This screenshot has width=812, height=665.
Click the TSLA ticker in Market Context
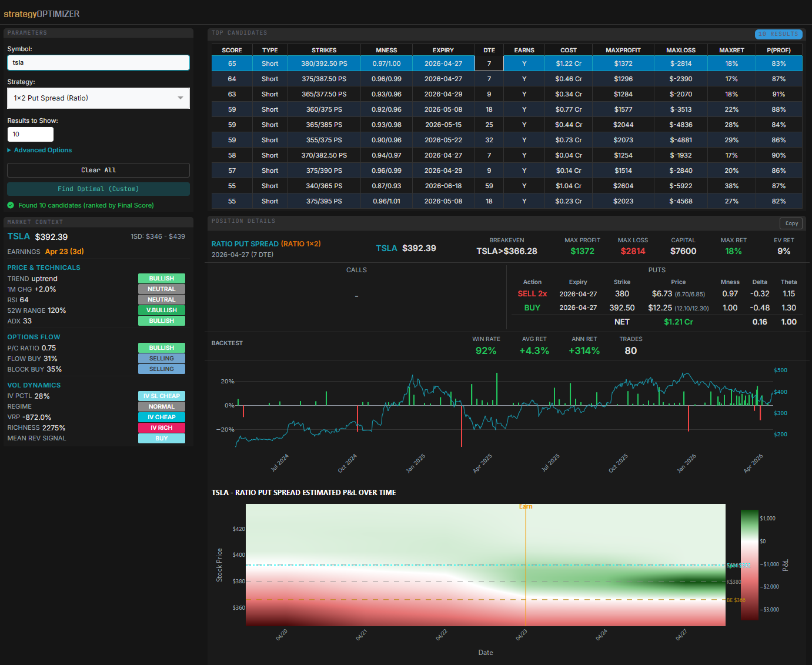(19, 236)
